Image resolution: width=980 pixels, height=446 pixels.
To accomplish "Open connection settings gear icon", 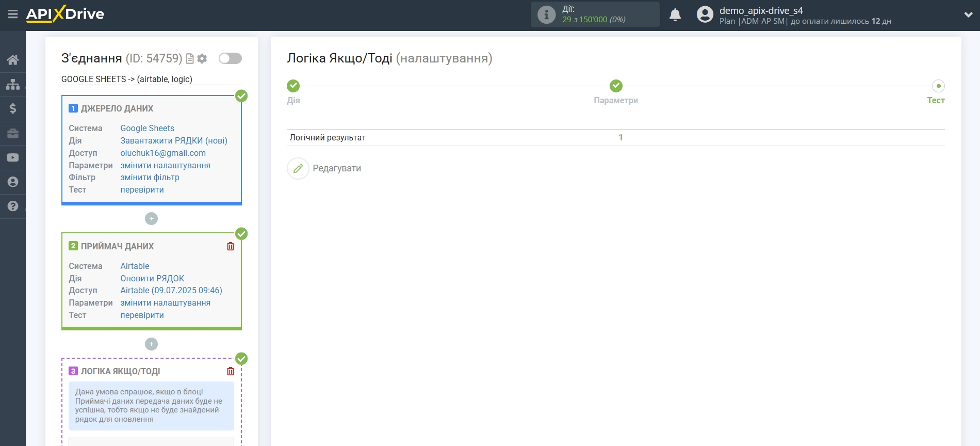I will (x=202, y=59).
